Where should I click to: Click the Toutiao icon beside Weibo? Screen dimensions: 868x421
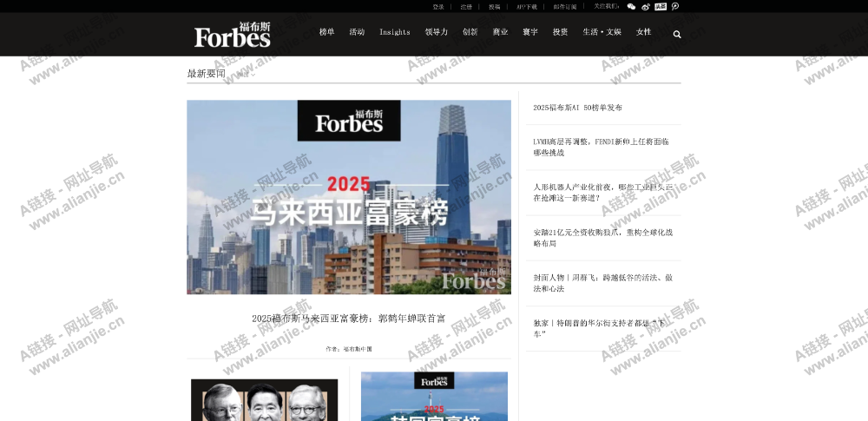click(x=661, y=6)
